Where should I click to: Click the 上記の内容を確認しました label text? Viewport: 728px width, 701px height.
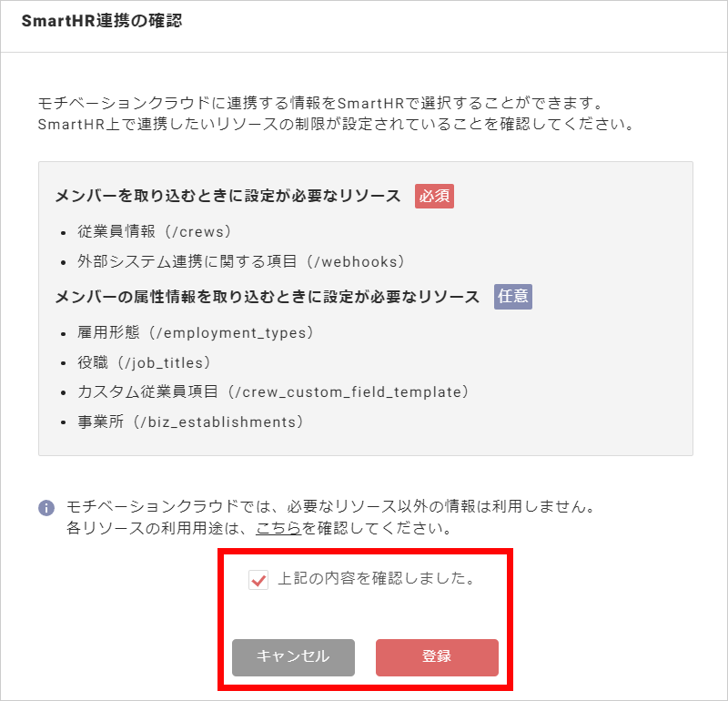click(376, 579)
